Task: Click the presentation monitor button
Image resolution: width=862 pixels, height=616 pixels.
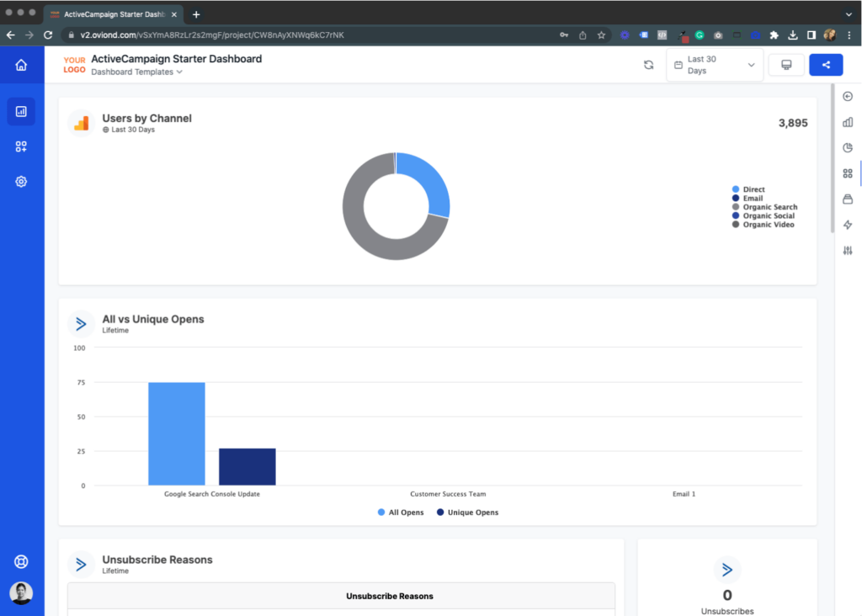Action: pos(786,65)
